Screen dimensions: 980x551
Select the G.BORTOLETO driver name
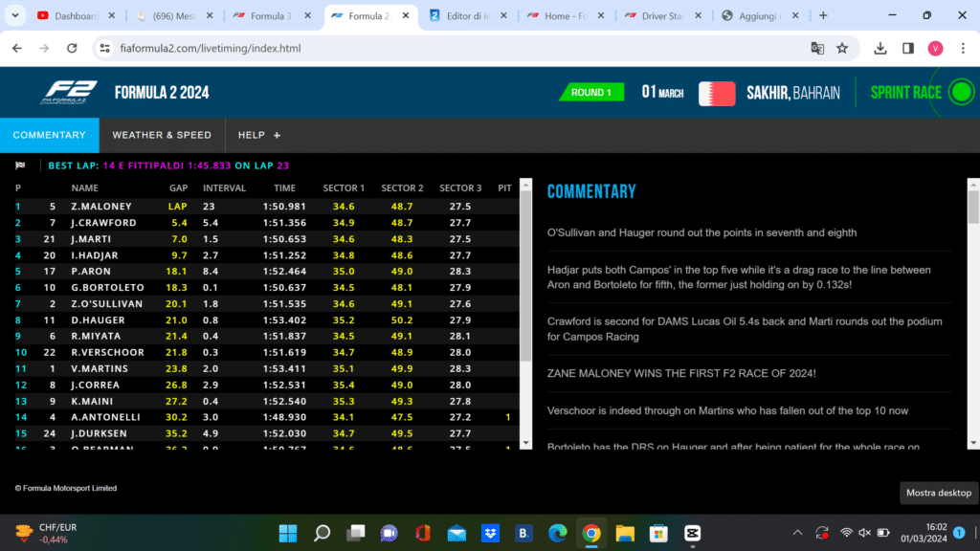tap(107, 287)
